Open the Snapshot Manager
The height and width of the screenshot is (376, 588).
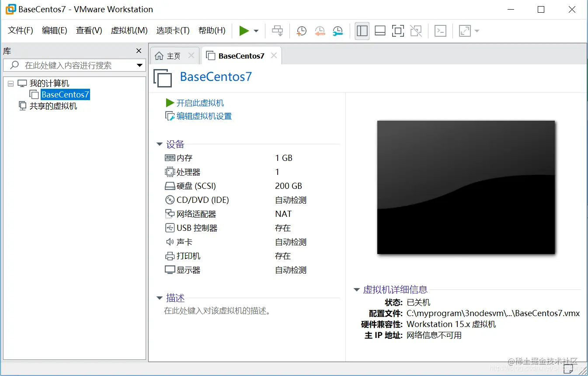[x=337, y=31]
